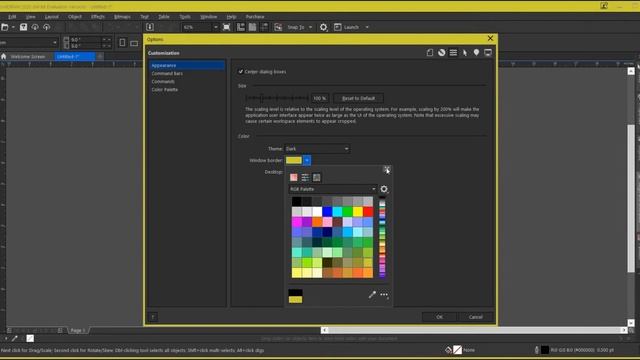This screenshot has height=360, width=640.
Task: Open the Layout menu
Action: point(51,17)
